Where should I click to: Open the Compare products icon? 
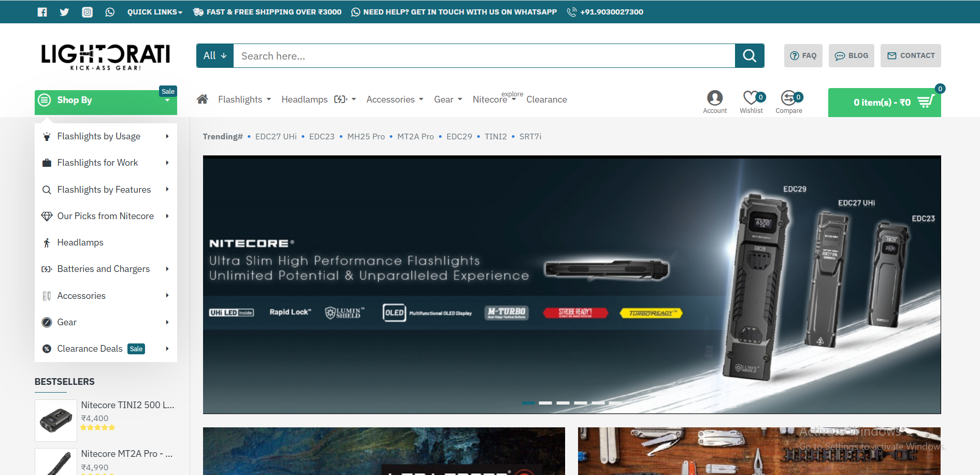pyautogui.click(x=788, y=98)
